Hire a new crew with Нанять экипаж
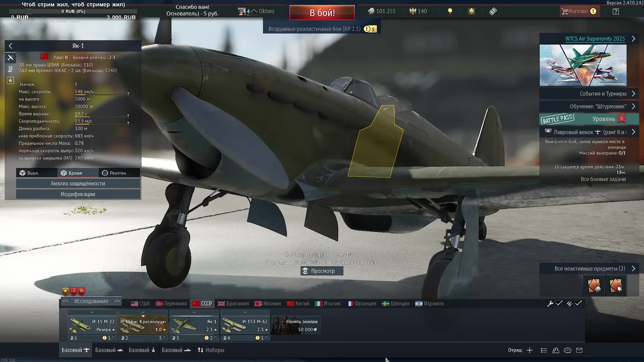Image resolution: width=644 pixels, height=362 pixels. (x=296, y=325)
